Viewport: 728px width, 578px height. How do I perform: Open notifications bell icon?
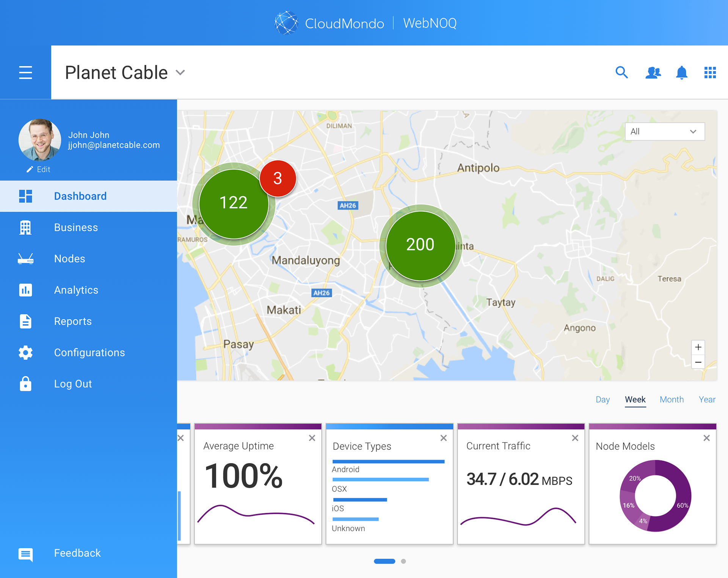pos(681,72)
